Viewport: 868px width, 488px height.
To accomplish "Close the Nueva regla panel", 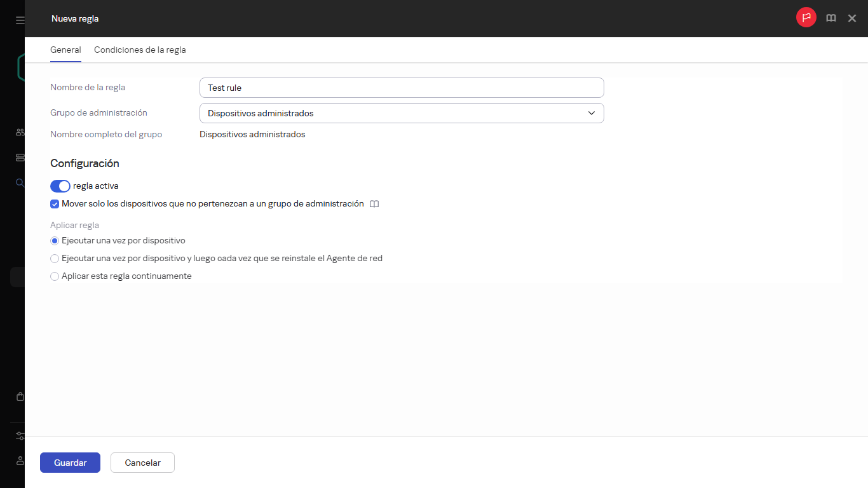I will [x=852, y=18].
